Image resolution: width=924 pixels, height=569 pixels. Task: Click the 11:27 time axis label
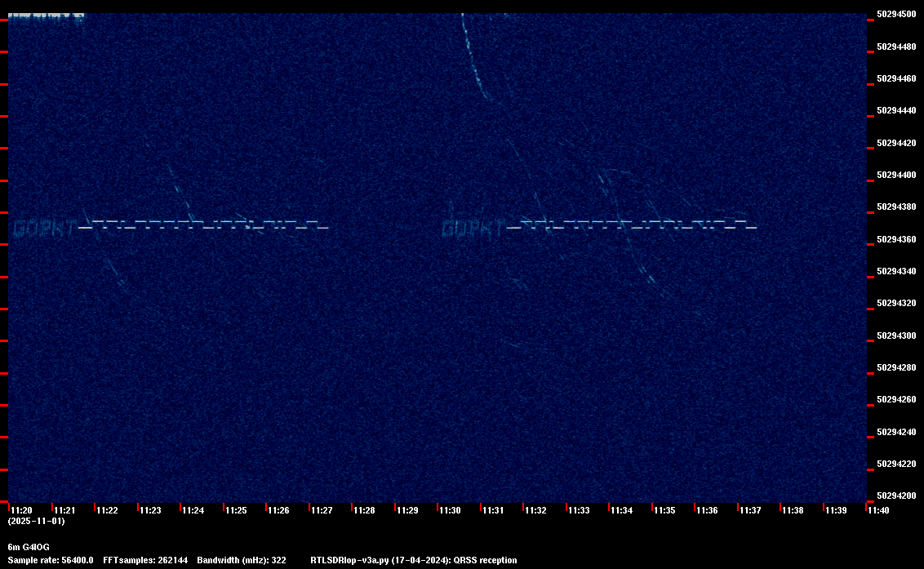point(322,510)
